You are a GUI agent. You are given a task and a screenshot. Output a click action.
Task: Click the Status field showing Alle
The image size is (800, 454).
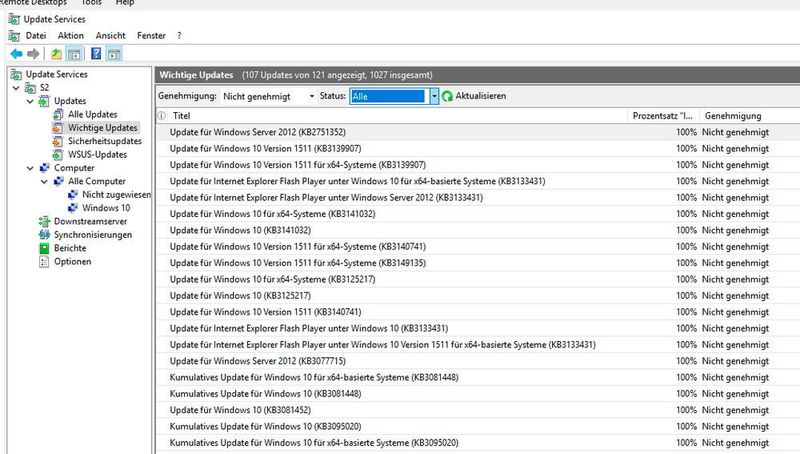click(388, 96)
